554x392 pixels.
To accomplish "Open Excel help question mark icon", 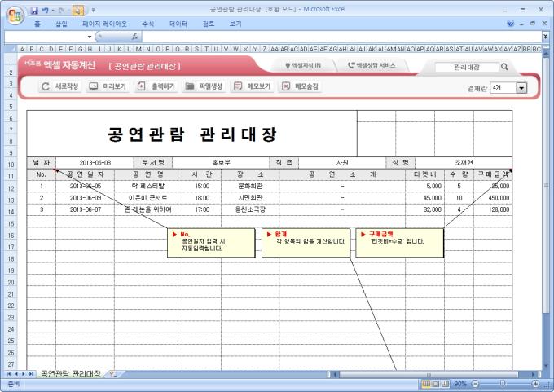I will point(511,24).
